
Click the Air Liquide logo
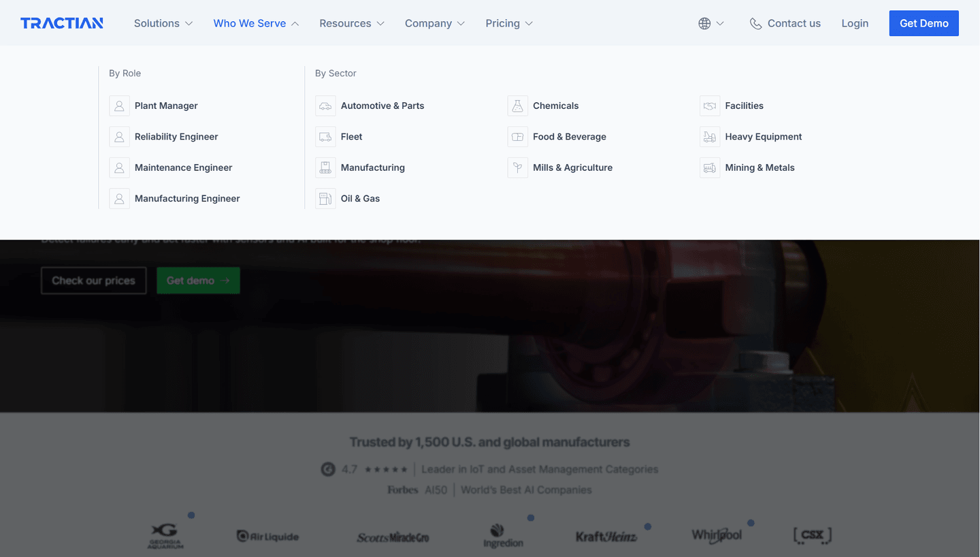point(267,537)
